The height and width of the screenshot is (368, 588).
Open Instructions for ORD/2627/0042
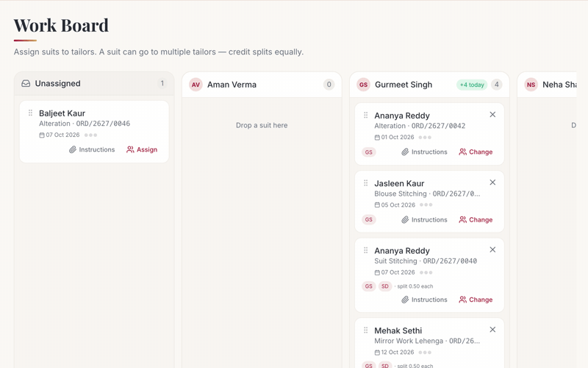425,152
